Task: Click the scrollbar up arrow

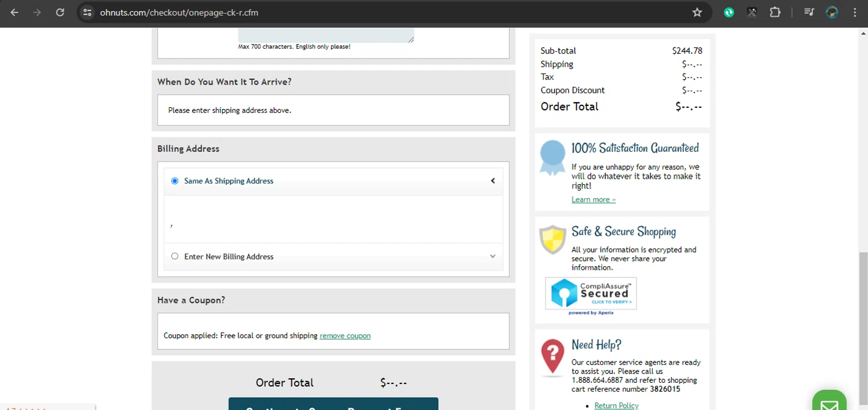Action: click(x=863, y=33)
